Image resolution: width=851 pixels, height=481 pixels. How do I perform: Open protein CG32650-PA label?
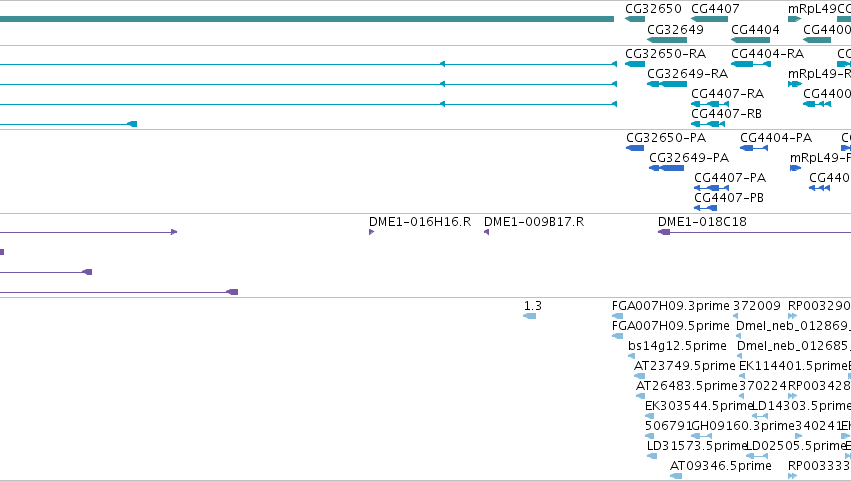point(666,138)
